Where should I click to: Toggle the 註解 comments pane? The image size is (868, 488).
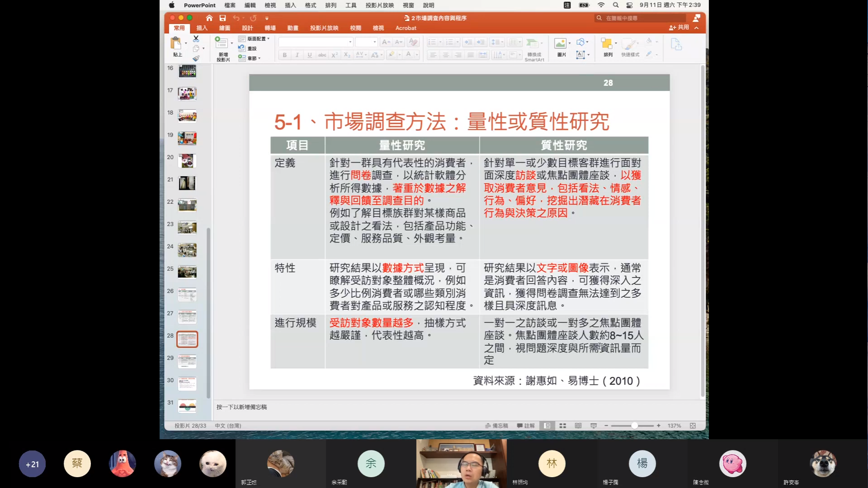point(526,426)
